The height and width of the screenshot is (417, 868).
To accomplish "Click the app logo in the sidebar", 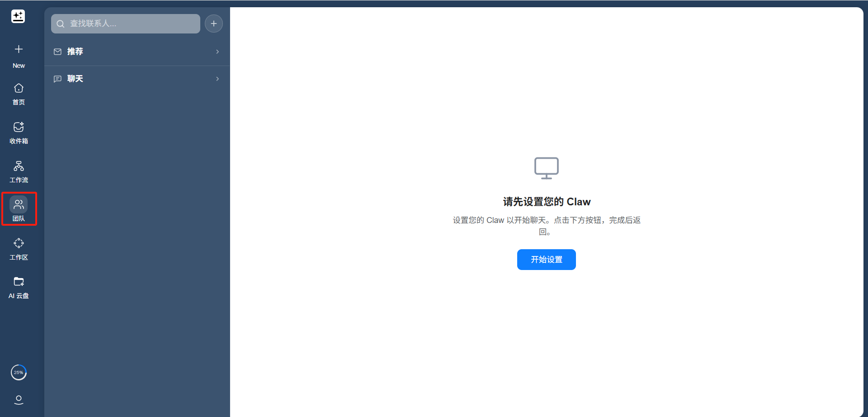I will pos(18,17).
